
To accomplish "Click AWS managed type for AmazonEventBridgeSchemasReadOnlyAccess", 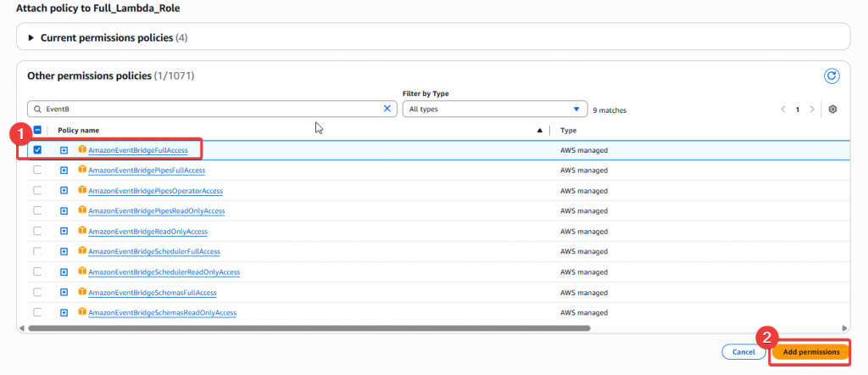I will [x=584, y=313].
